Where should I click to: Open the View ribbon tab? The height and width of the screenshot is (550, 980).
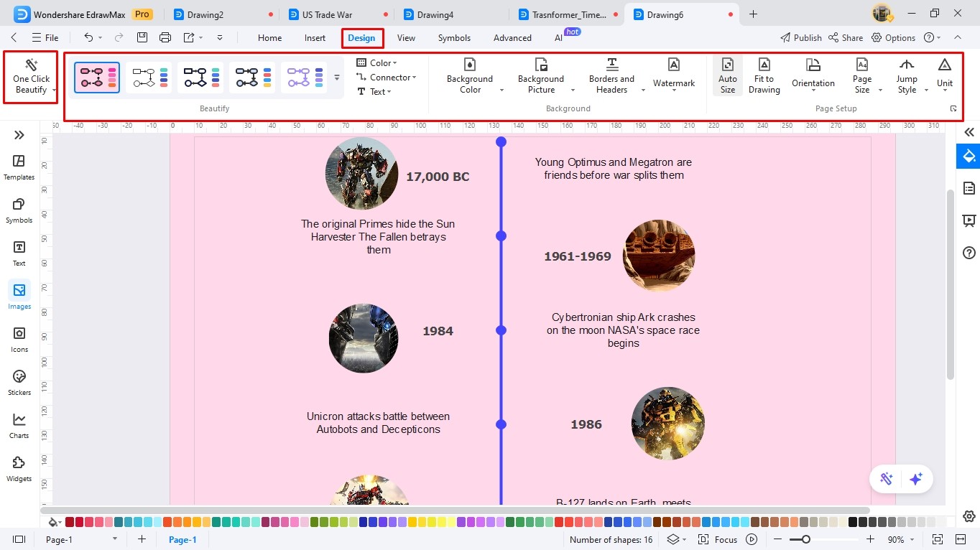point(406,37)
